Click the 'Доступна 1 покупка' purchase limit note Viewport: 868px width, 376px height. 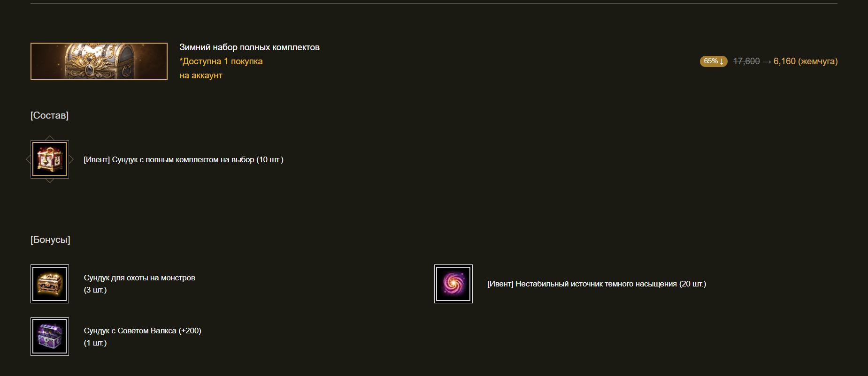[x=221, y=61]
